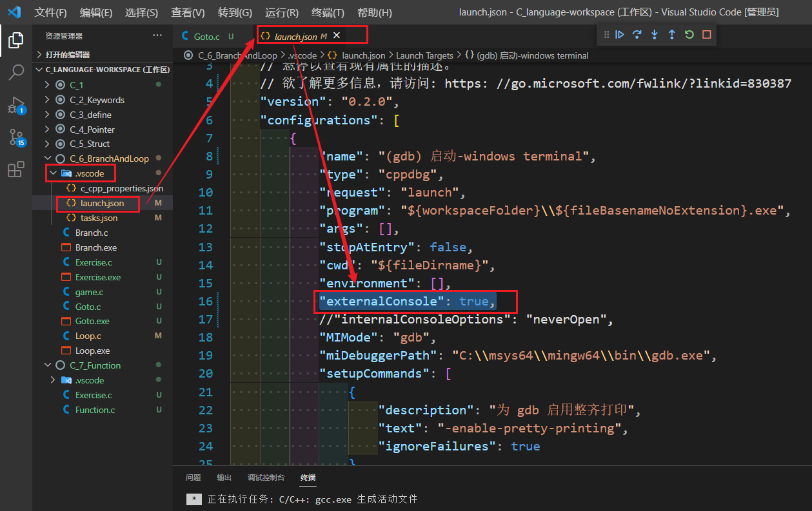Image resolution: width=812 pixels, height=511 pixels.
Task: Open the Source Control view
Action: tap(16, 137)
